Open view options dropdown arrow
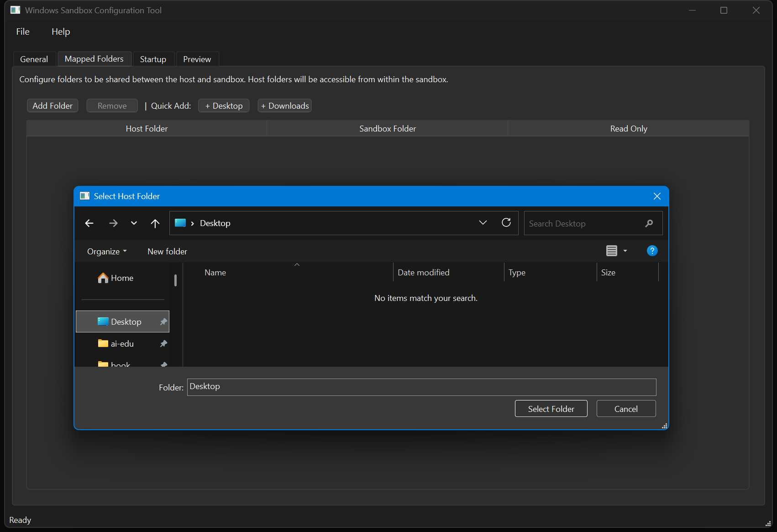Image resolution: width=777 pixels, height=532 pixels. [x=625, y=251]
